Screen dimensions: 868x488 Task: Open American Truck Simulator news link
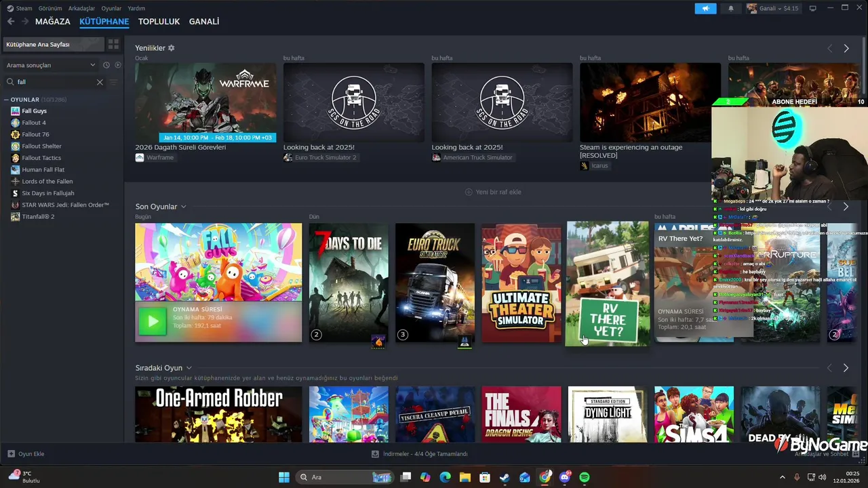[x=472, y=157]
